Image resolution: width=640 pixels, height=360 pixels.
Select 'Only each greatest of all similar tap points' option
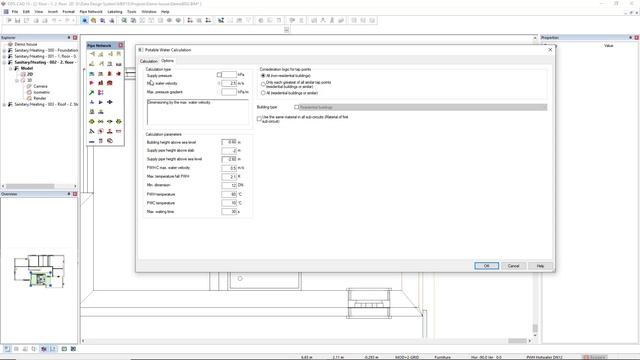click(263, 84)
